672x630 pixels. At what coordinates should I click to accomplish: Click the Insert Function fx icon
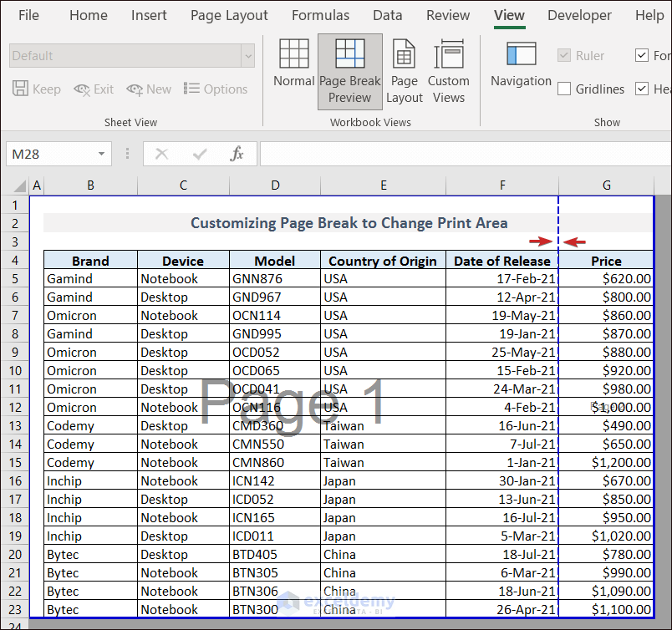pos(237,154)
